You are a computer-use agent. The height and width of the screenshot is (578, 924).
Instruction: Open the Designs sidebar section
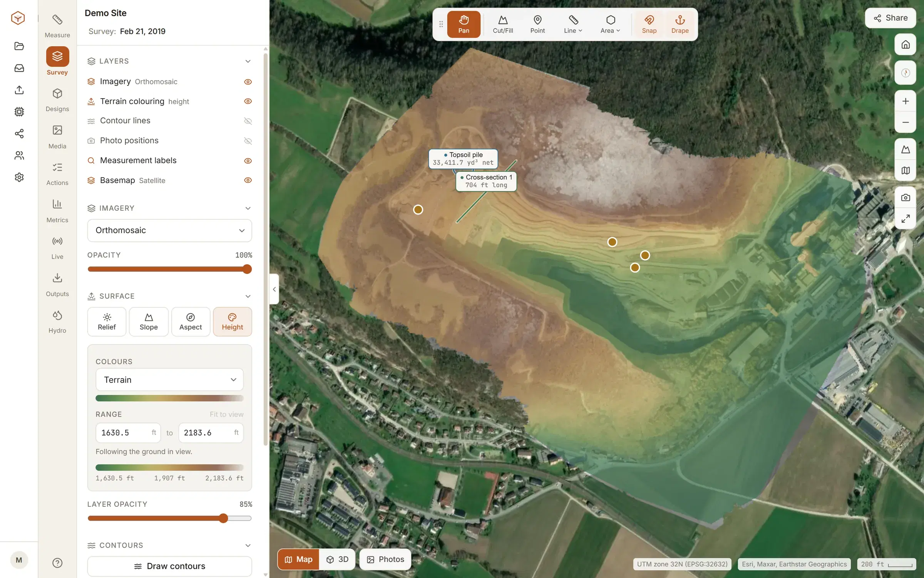57,100
